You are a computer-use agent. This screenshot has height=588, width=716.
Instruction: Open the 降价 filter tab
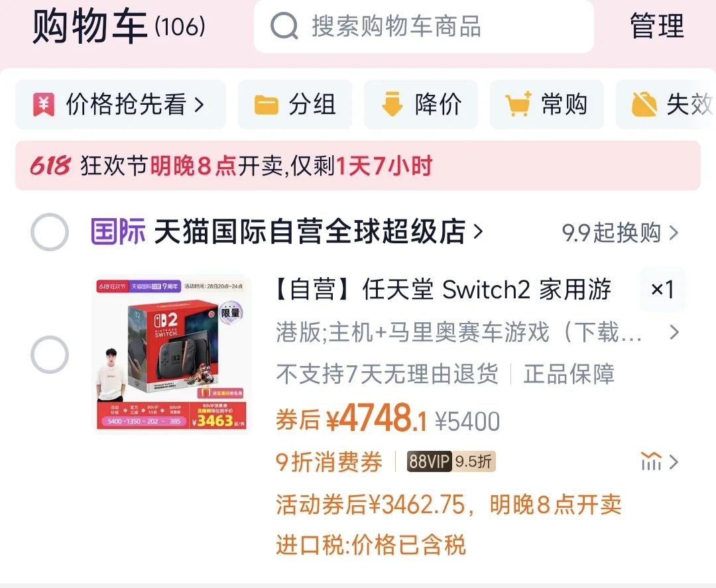(x=420, y=105)
